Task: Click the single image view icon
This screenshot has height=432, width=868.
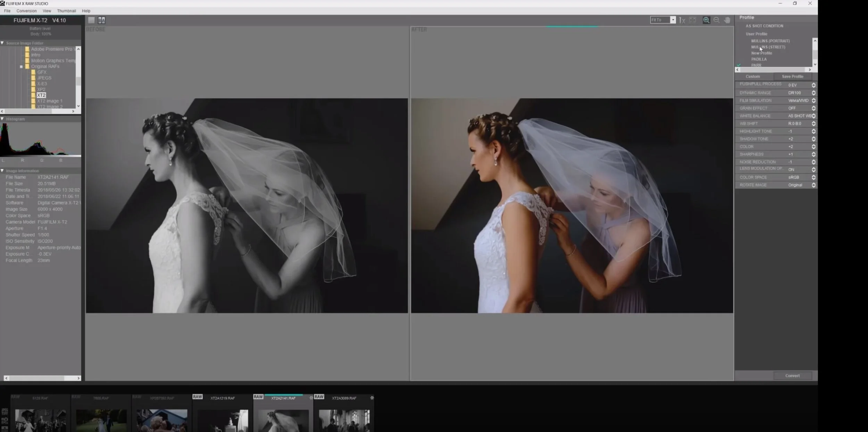Action: point(91,20)
